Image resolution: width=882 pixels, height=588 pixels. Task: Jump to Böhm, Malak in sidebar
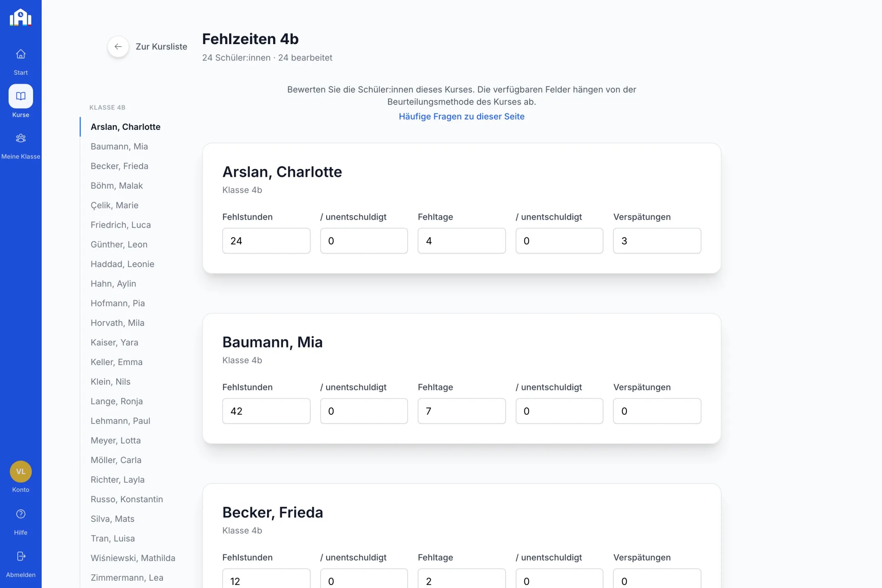pos(117,186)
